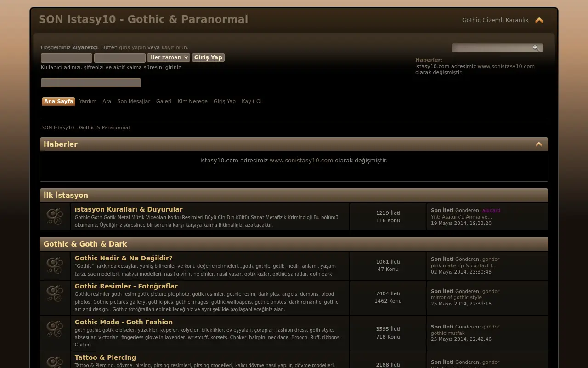
Task: Click the SON Istasy10 - Gothic & Paranormal site title
Action: 143,19
